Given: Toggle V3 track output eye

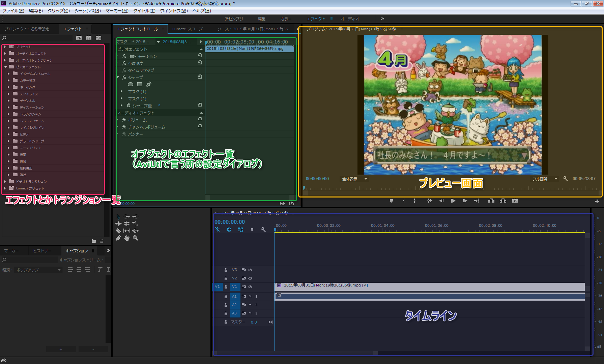Looking at the screenshot, I should (x=250, y=270).
